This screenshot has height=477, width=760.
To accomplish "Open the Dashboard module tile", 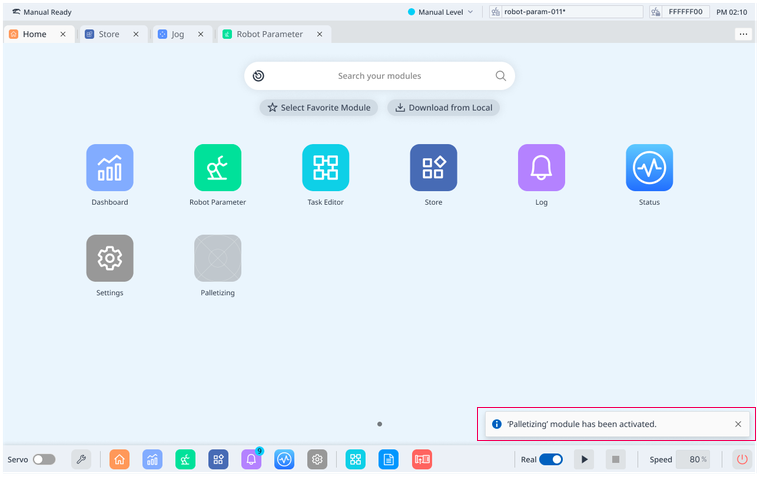I will [109, 168].
